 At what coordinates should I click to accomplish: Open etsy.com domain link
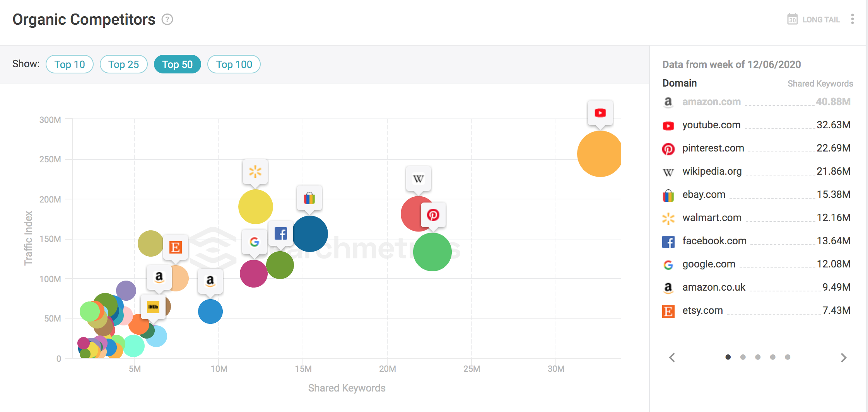702,310
